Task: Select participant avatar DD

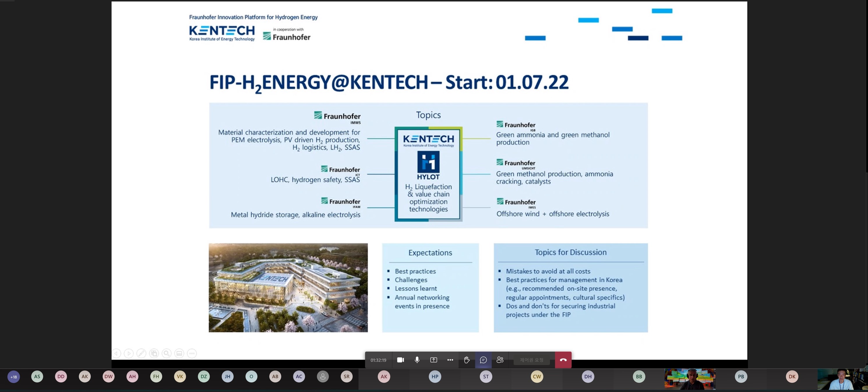Action: click(x=61, y=377)
